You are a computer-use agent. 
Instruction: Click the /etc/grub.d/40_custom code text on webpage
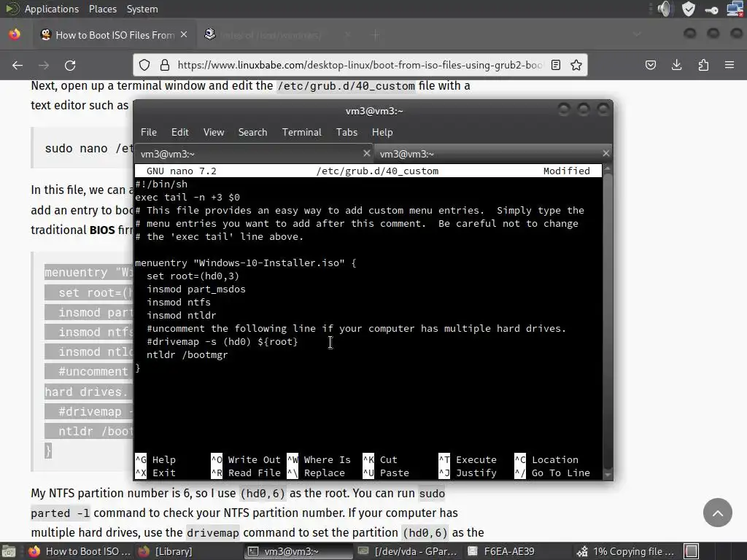(x=347, y=86)
